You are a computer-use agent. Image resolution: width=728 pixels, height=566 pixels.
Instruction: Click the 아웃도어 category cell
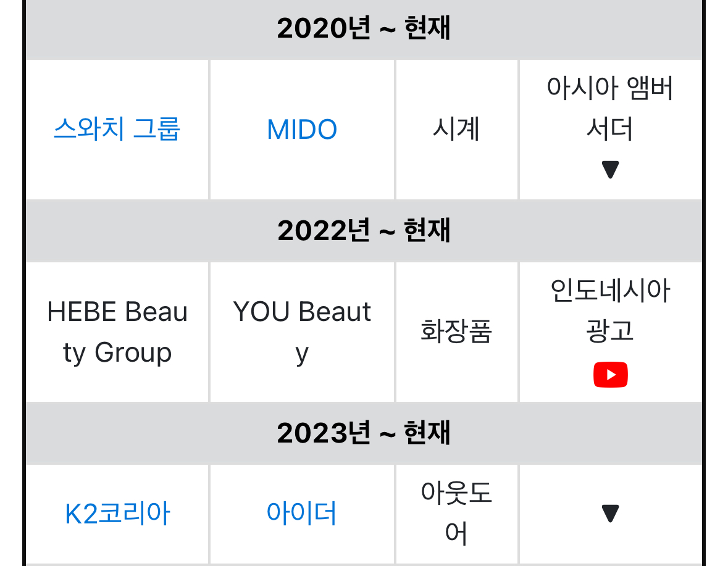pyautogui.click(x=456, y=514)
